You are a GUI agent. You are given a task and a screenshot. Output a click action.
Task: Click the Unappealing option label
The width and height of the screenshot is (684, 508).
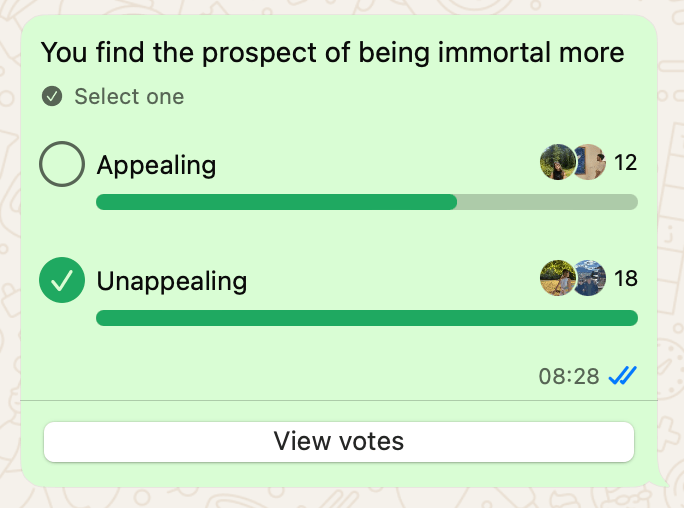tap(172, 281)
